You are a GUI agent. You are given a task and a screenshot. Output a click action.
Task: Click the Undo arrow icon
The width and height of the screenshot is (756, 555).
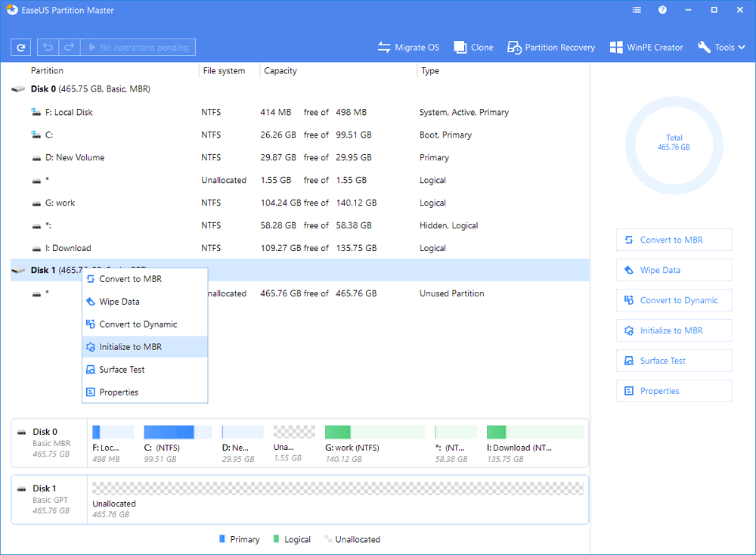49,47
